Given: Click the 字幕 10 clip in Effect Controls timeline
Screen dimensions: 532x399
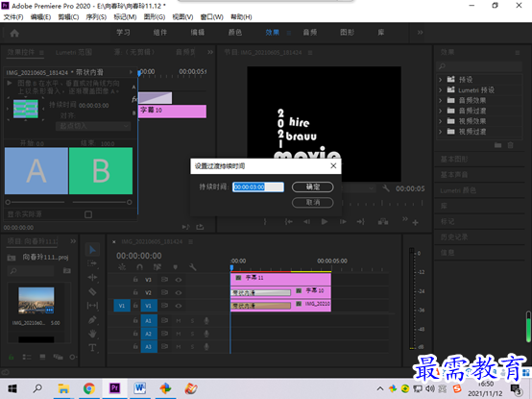Looking at the screenshot, I should [172, 111].
